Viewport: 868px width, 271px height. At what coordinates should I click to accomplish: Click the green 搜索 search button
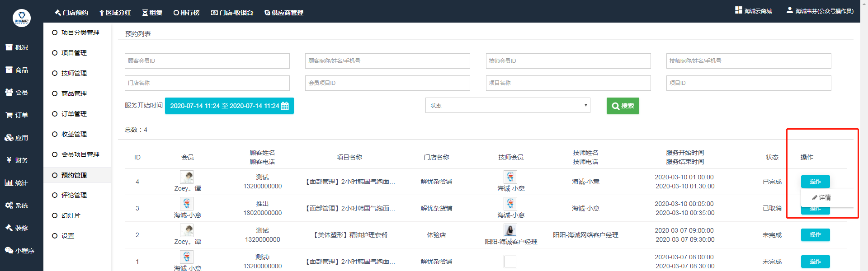623,106
